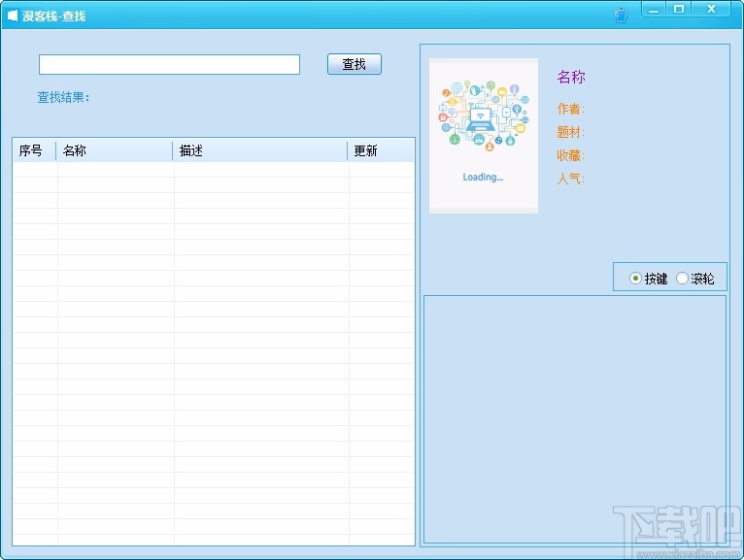The image size is (744, 560).
Task: Click the Loading cover thumbnail
Action: [484, 136]
